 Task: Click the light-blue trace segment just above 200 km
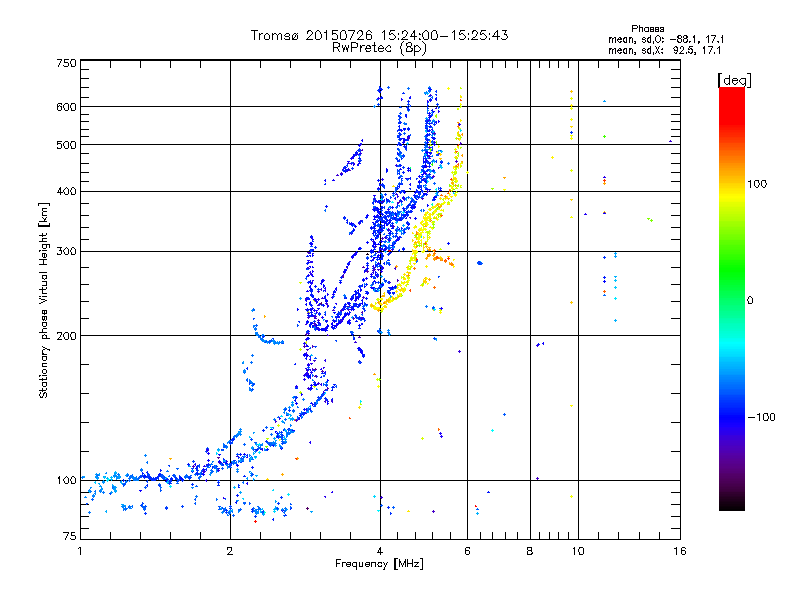click(265, 338)
